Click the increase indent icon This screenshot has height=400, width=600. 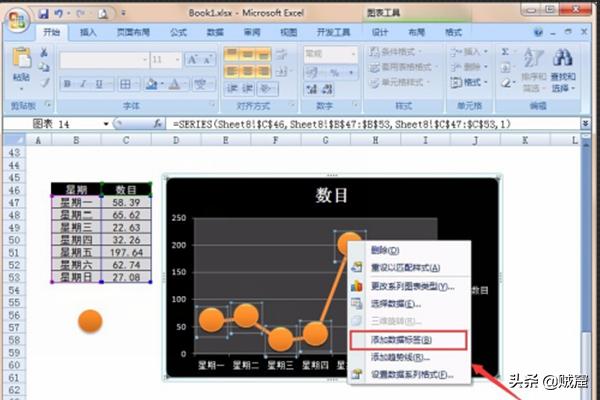tap(248, 89)
